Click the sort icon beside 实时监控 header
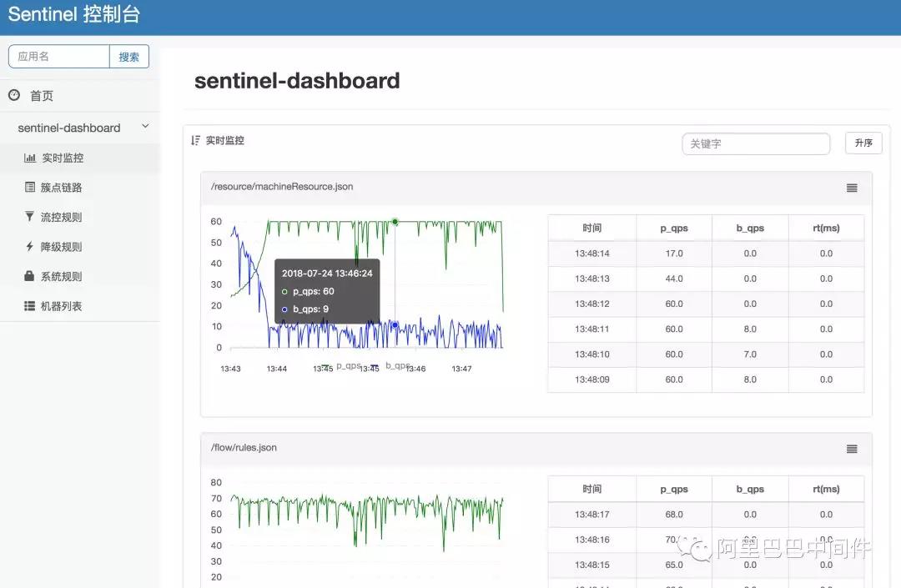The height and width of the screenshot is (588, 901). point(198,140)
